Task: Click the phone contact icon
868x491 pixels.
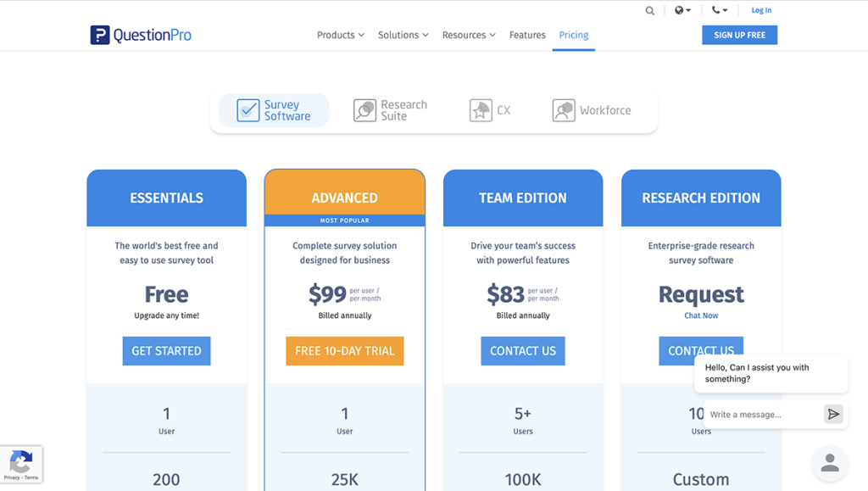Action: 716,10
